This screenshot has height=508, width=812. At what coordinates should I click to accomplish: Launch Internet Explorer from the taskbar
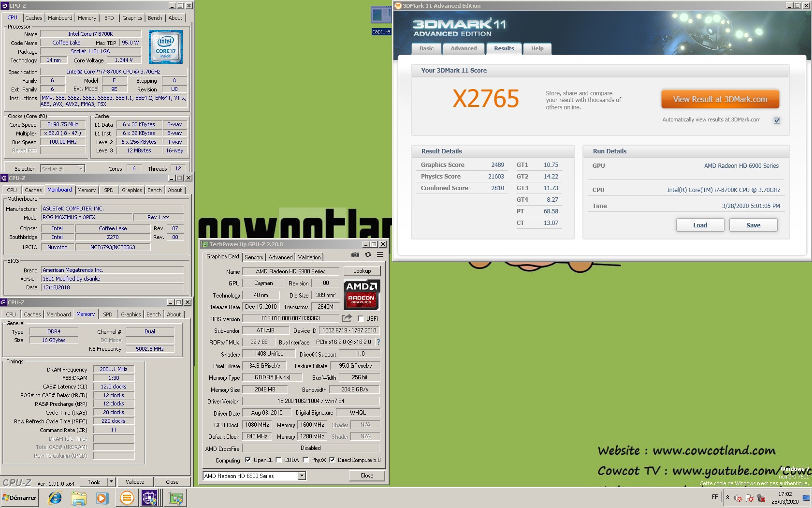[x=55, y=498]
